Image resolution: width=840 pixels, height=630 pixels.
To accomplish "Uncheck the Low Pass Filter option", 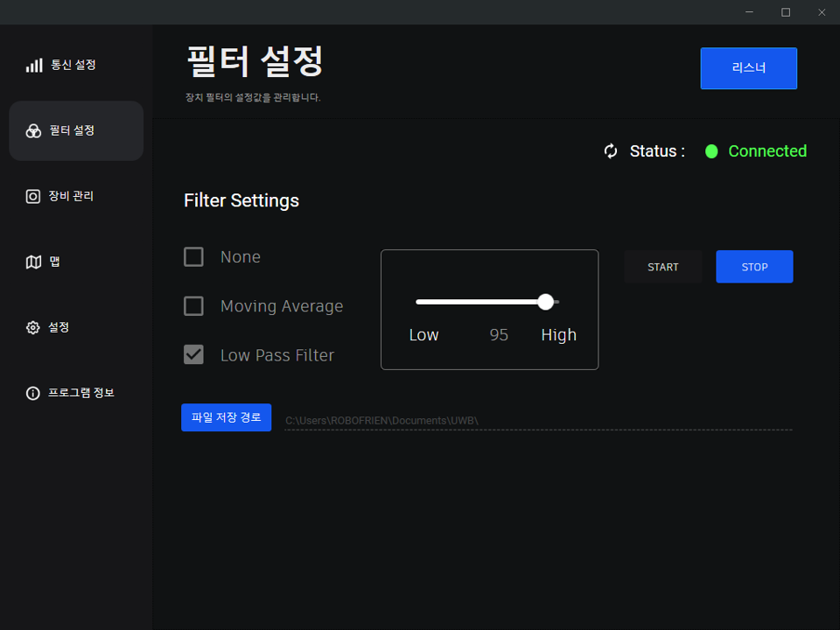I will tap(194, 354).
